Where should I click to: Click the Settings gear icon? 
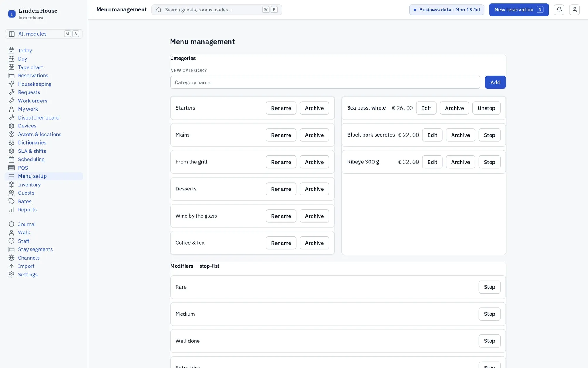click(x=11, y=275)
